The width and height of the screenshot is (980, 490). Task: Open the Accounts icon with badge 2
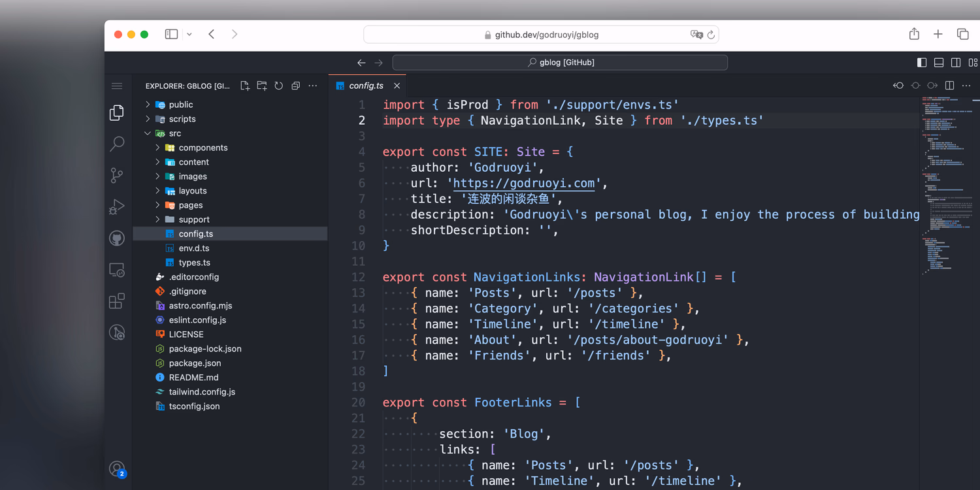click(x=117, y=468)
